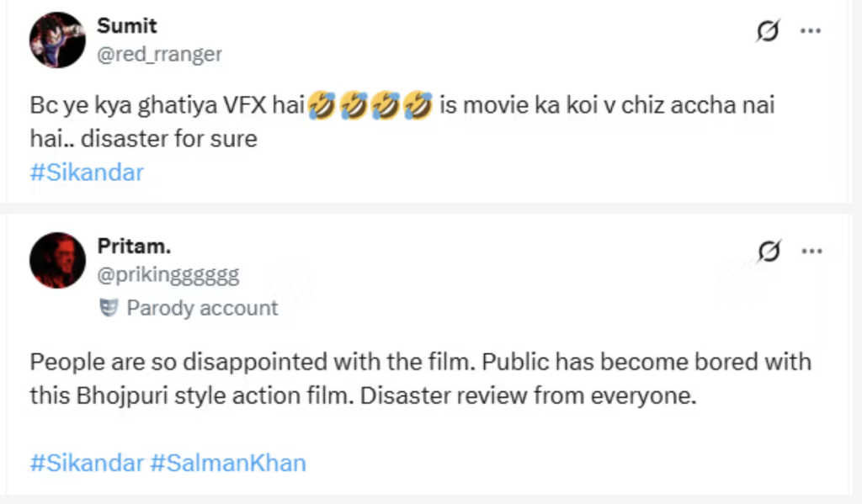Open the #Sikandar hashtag in Pritam's post

(87, 462)
